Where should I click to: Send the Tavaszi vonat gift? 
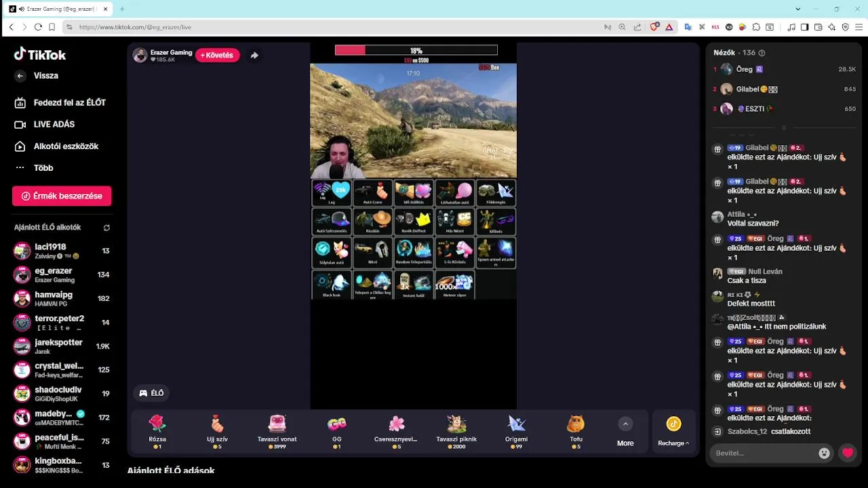277,432
